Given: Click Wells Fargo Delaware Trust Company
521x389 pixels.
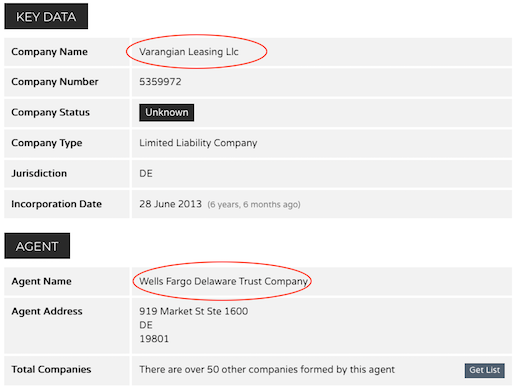Looking at the screenshot, I should pyautogui.click(x=223, y=281).
